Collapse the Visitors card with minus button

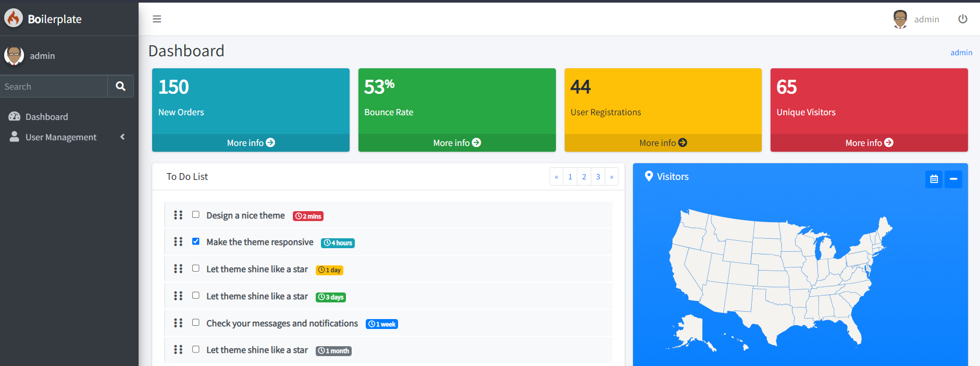(x=953, y=179)
